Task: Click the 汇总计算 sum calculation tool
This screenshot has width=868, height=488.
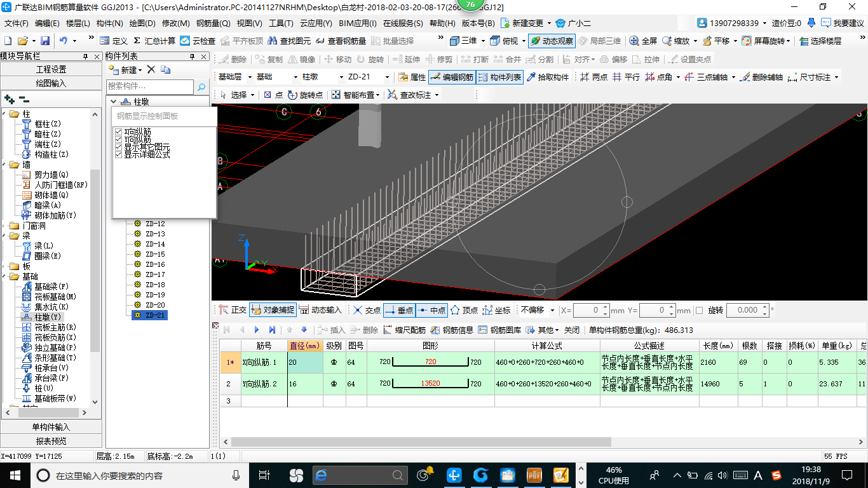Action: [x=154, y=41]
